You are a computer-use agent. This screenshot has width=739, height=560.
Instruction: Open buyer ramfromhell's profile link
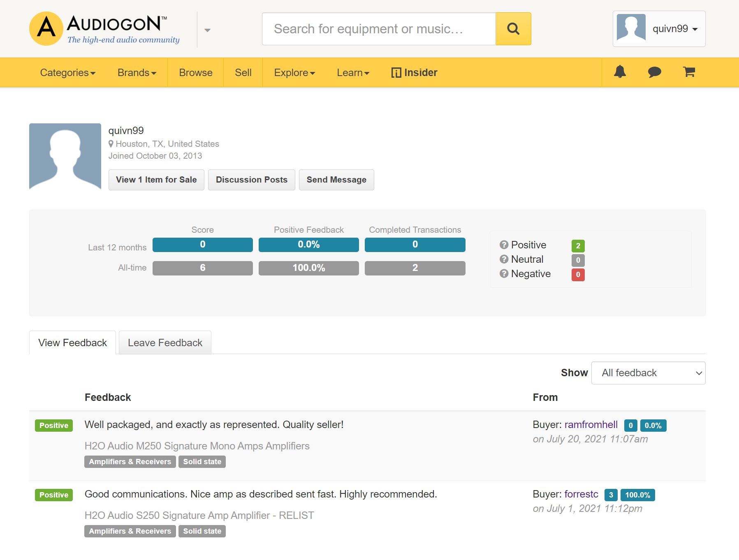pyautogui.click(x=591, y=425)
